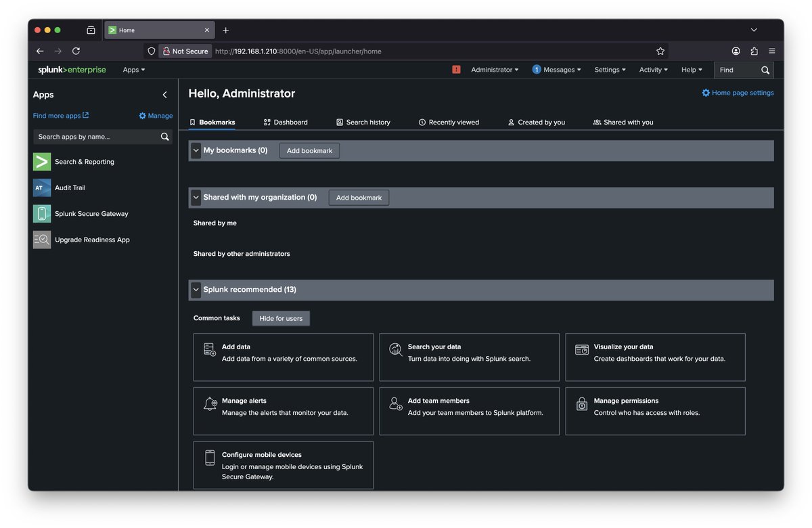Switch to the Created by you tab
The width and height of the screenshot is (812, 528).
coord(537,123)
